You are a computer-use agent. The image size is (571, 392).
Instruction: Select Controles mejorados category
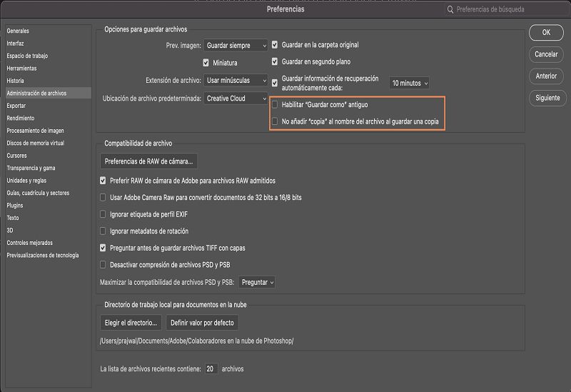pyautogui.click(x=48, y=243)
